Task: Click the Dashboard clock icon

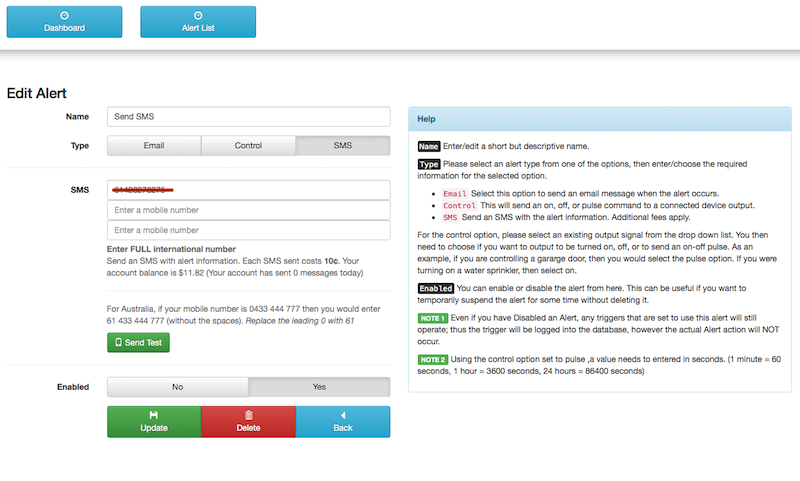Action: pyautogui.click(x=64, y=15)
